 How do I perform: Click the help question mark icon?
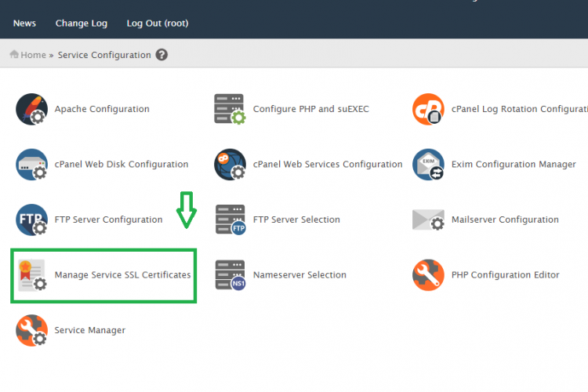[x=162, y=55]
